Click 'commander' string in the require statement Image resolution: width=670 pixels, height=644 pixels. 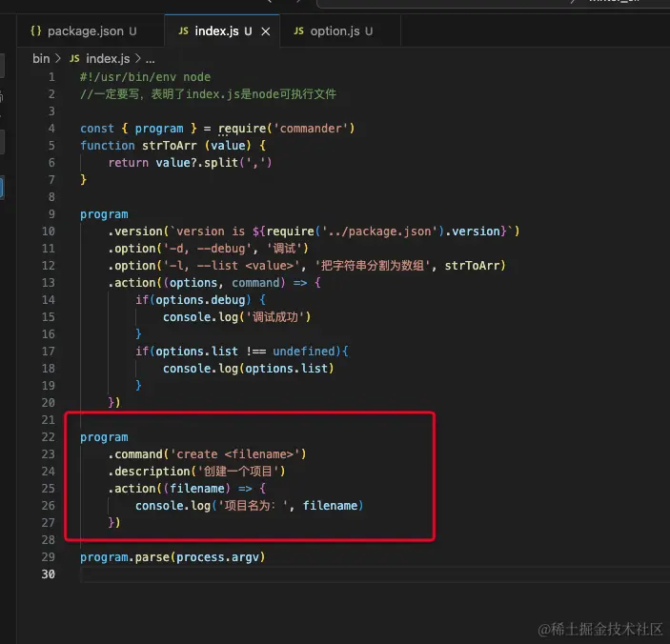point(311,129)
